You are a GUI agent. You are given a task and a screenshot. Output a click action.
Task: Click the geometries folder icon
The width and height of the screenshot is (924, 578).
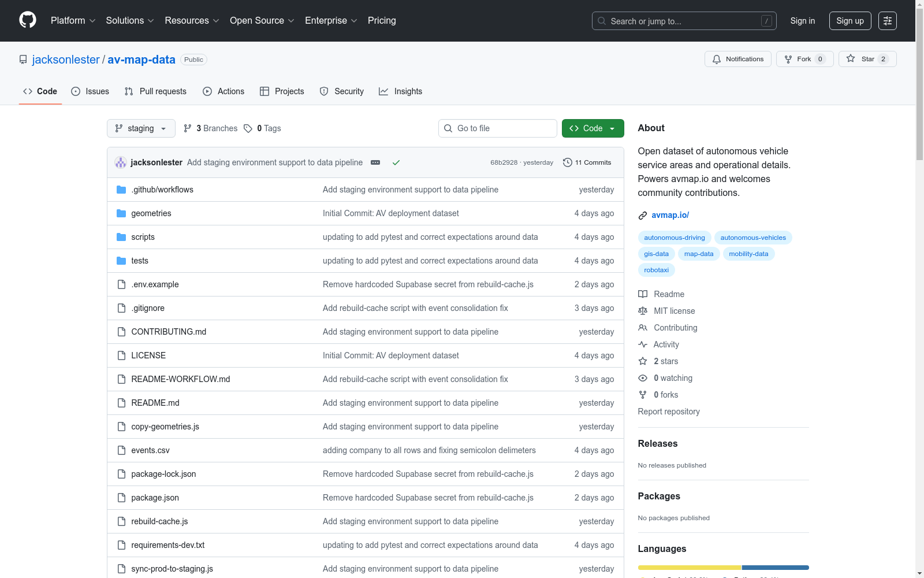pyautogui.click(x=121, y=213)
